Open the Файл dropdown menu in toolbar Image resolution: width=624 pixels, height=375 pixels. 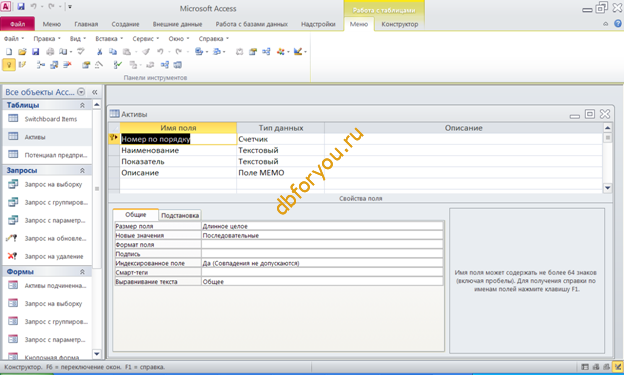tap(14, 39)
